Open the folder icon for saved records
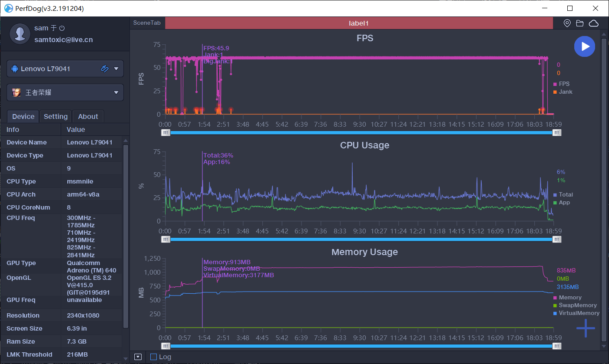This screenshot has height=364, width=609. pos(579,23)
